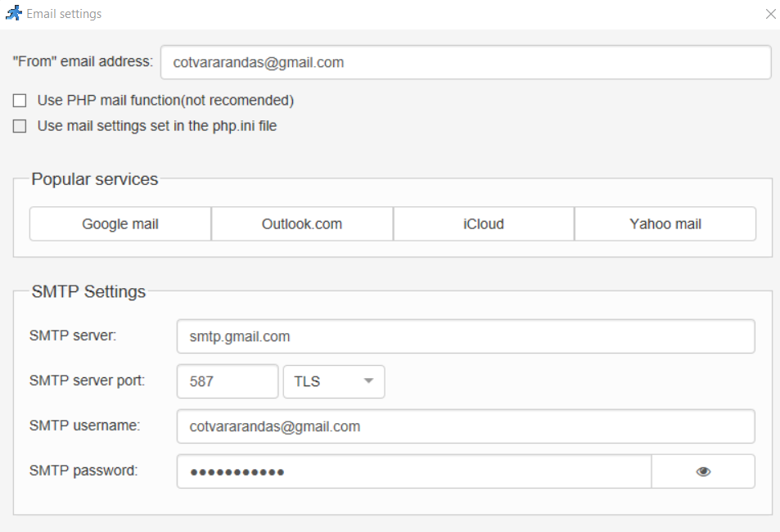Viewport: 780px width, 532px height.
Task: Check 'Use mail settings set in the php.ini file'
Action: click(x=19, y=125)
